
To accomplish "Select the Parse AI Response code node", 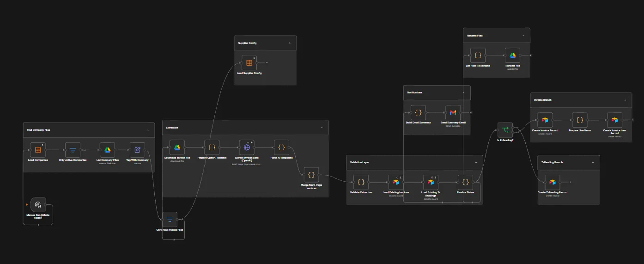I will [x=281, y=147].
